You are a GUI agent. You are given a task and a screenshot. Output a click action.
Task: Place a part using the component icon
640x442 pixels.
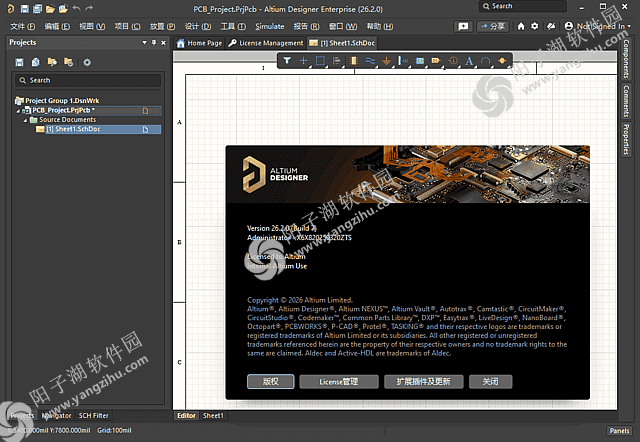tap(354, 61)
